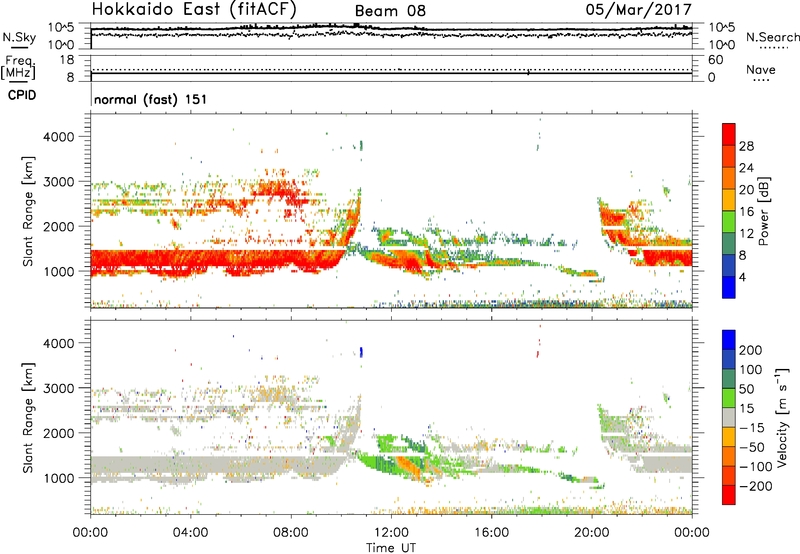The image size is (800, 554).
Task: Click the "Hokkaido East (fitACF)" plot title
Action: point(194,10)
